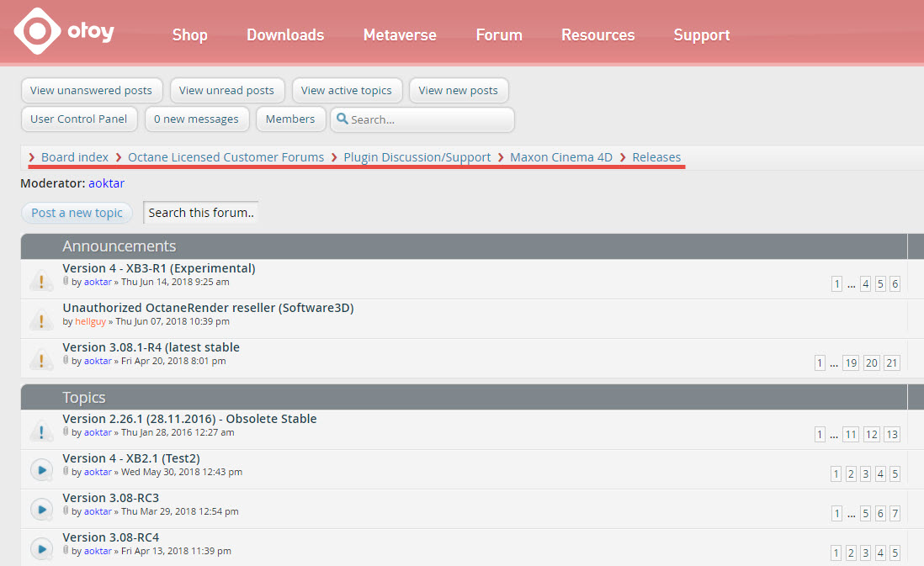Viewport: 924px width, 566px height.
Task: Click View new posts button
Action: pos(459,90)
